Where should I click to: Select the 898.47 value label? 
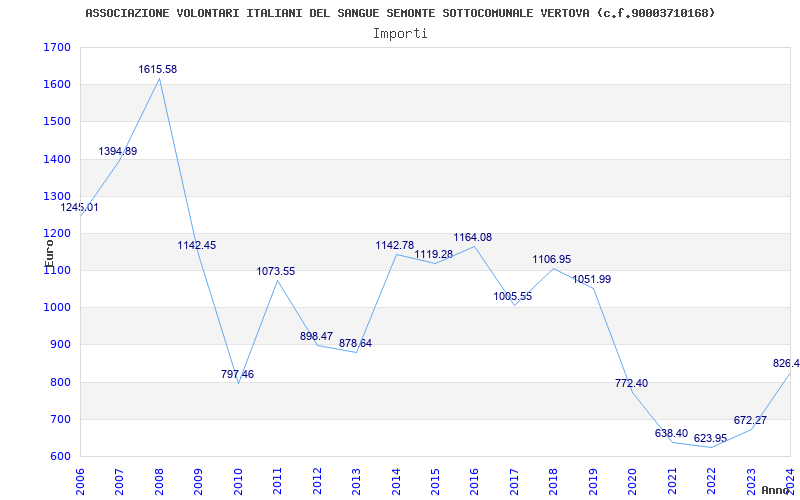(316, 337)
